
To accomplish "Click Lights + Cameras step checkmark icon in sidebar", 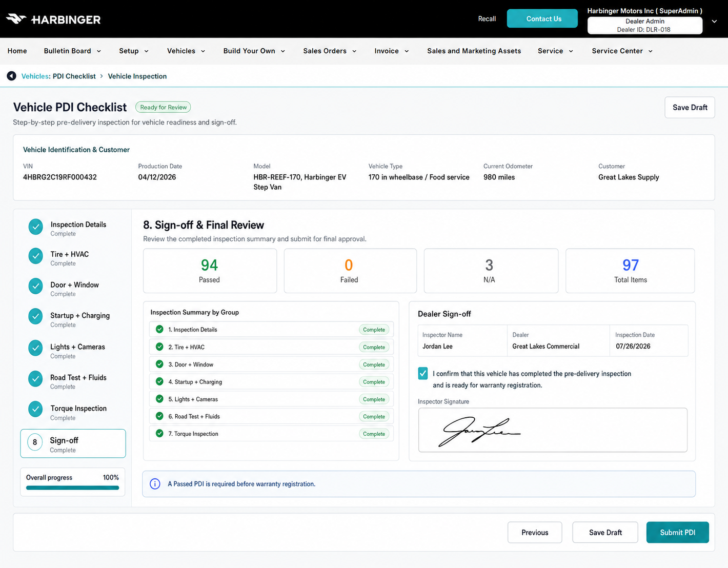I will (x=35, y=349).
